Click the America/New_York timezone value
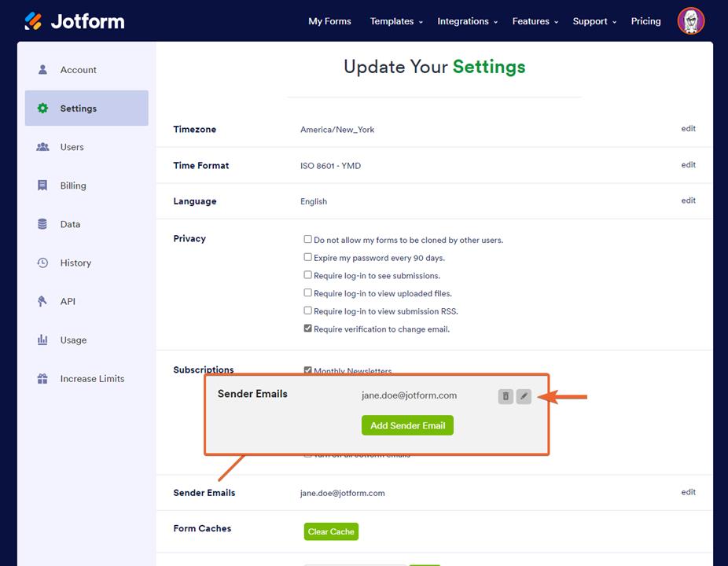The image size is (728, 566). pos(337,130)
